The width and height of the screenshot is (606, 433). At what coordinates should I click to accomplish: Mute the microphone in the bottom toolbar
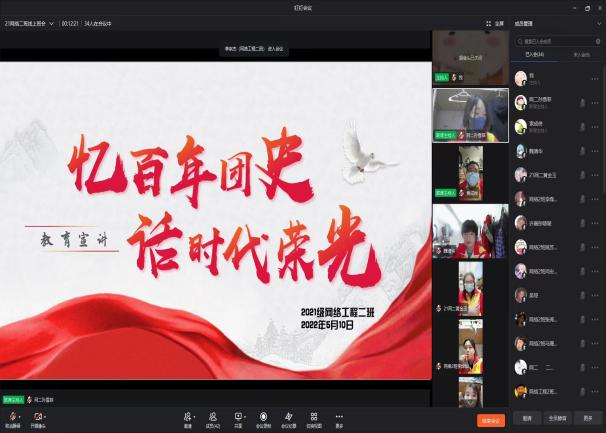point(14,415)
